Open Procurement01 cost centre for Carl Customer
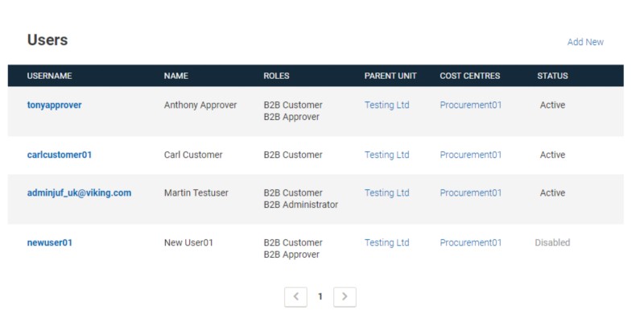 470,155
